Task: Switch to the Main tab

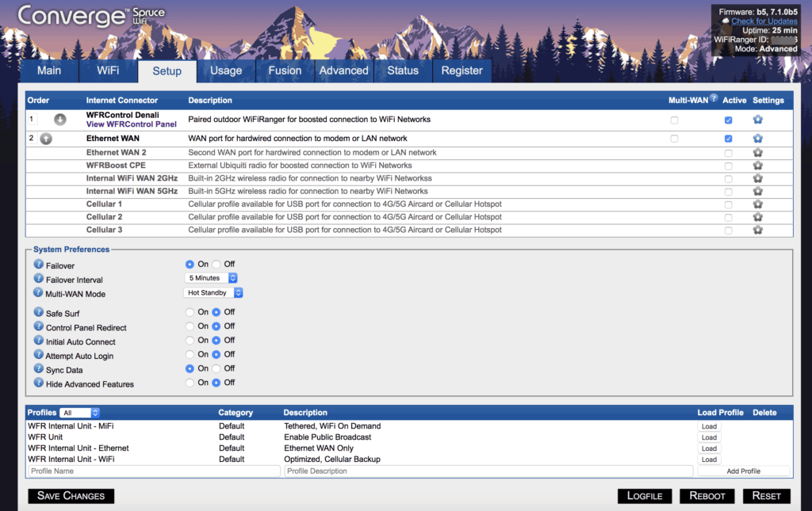Action: (x=49, y=71)
